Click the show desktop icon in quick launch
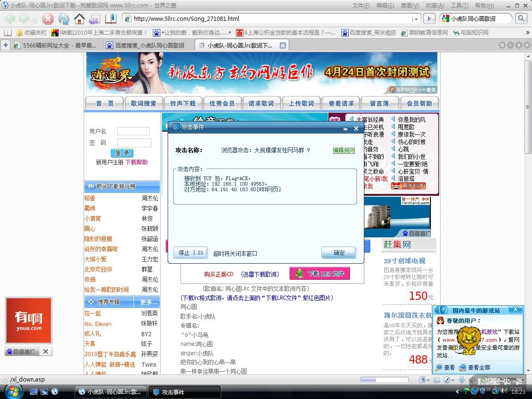Image resolution: width=532 pixels, height=399 pixels. tap(34, 392)
